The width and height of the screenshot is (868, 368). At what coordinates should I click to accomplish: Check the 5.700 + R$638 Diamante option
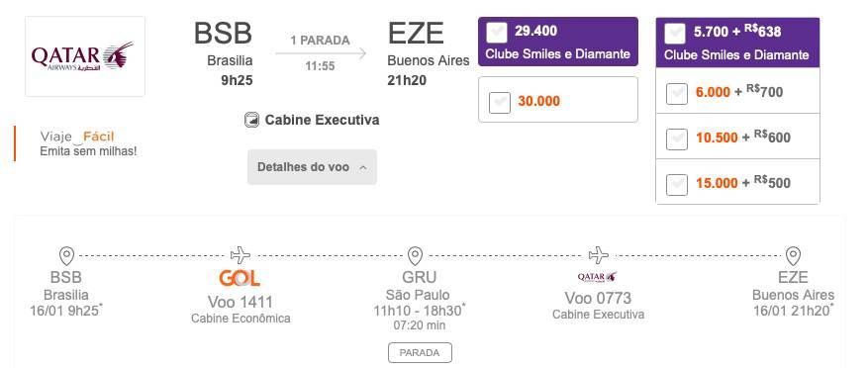click(675, 34)
